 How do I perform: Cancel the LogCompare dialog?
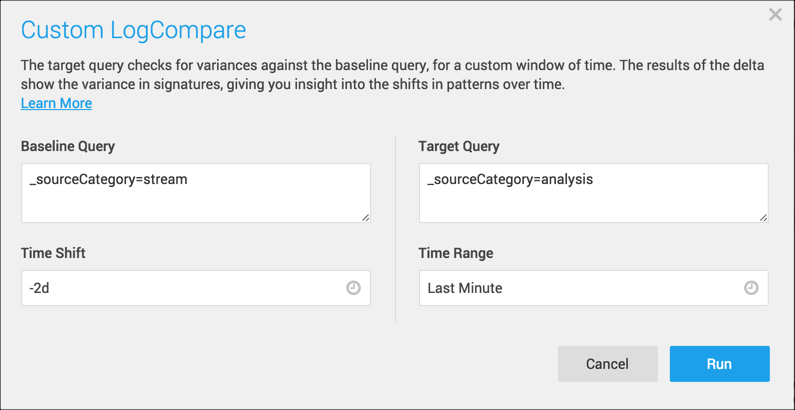click(607, 364)
